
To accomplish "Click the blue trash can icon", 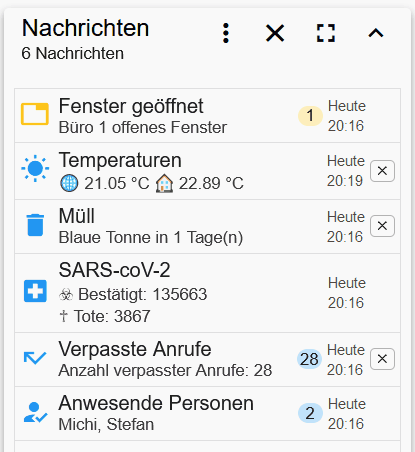I will [35, 225].
